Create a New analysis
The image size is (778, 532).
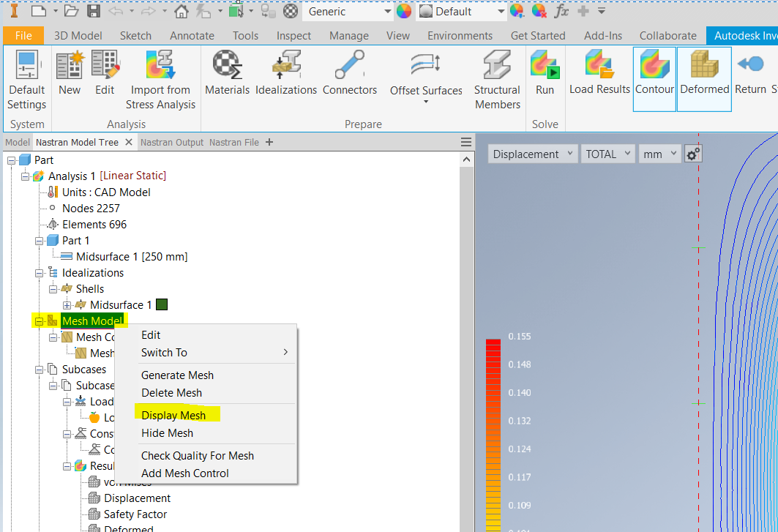[x=70, y=73]
